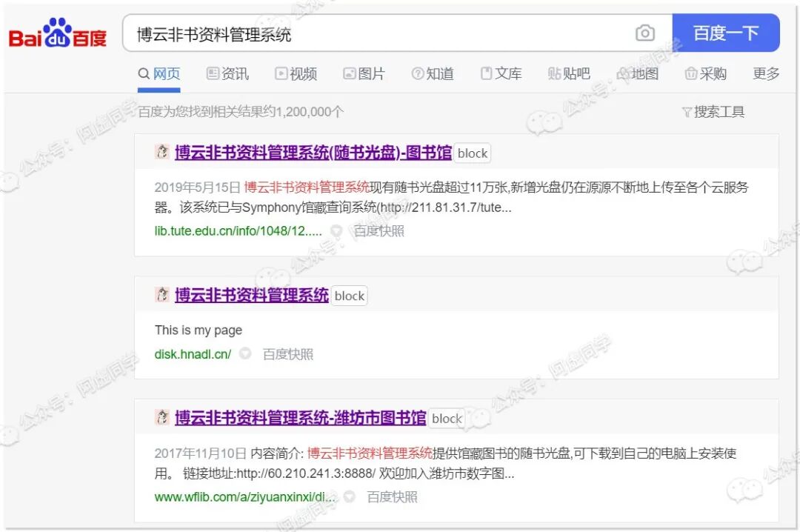Viewport: 800px width, 532px height.
Task: Click favicon of the 随书光盘-图书馆 result
Action: pos(161,152)
